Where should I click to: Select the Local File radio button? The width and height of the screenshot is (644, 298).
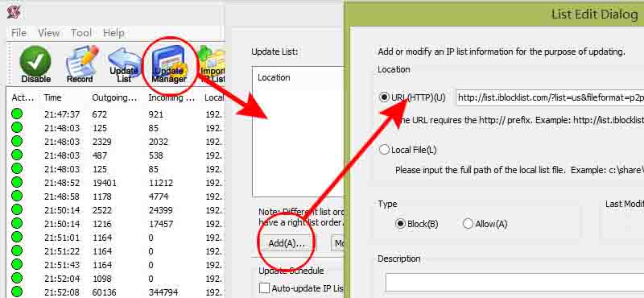coord(385,150)
